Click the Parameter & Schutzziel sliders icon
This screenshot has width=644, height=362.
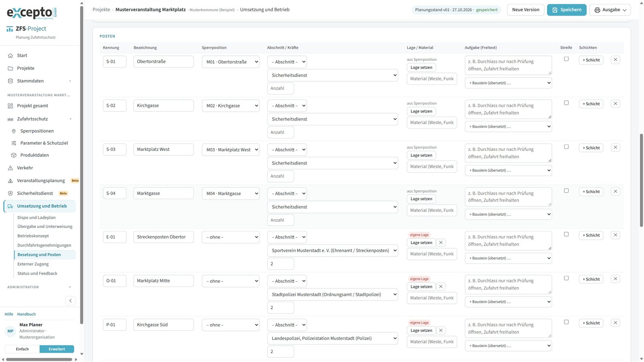click(x=14, y=143)
